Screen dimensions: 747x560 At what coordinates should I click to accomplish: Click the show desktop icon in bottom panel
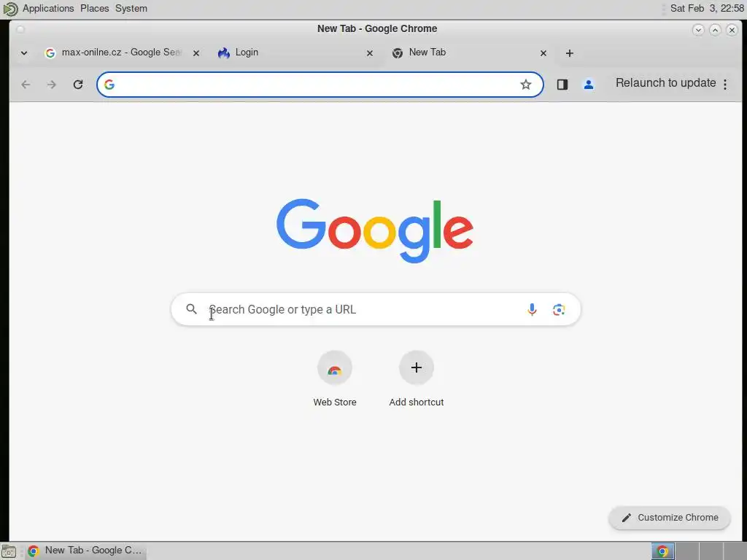pos(9,551)
